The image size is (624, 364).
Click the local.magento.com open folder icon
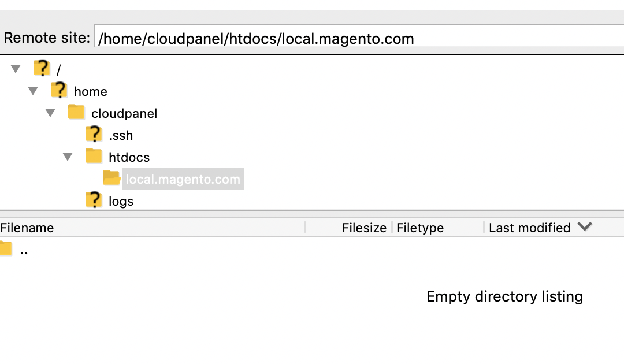(x=112, y=179)
